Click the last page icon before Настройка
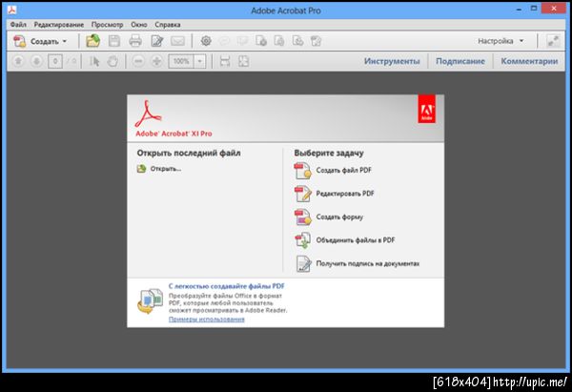This screenshot has height=392, width=572. [x=316, y=41]
